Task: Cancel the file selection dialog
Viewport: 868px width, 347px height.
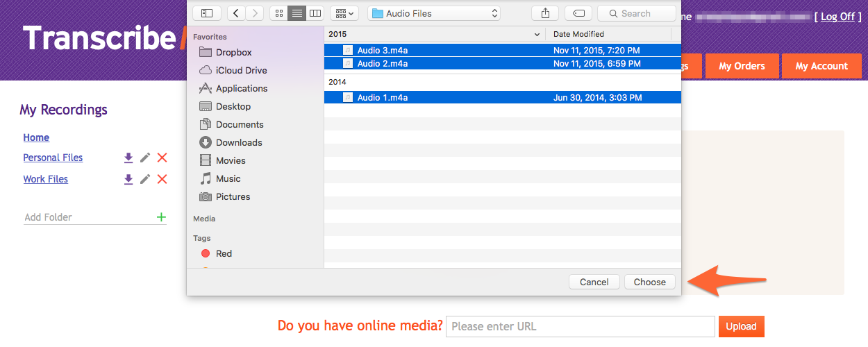Action: [x=594, y=282]
